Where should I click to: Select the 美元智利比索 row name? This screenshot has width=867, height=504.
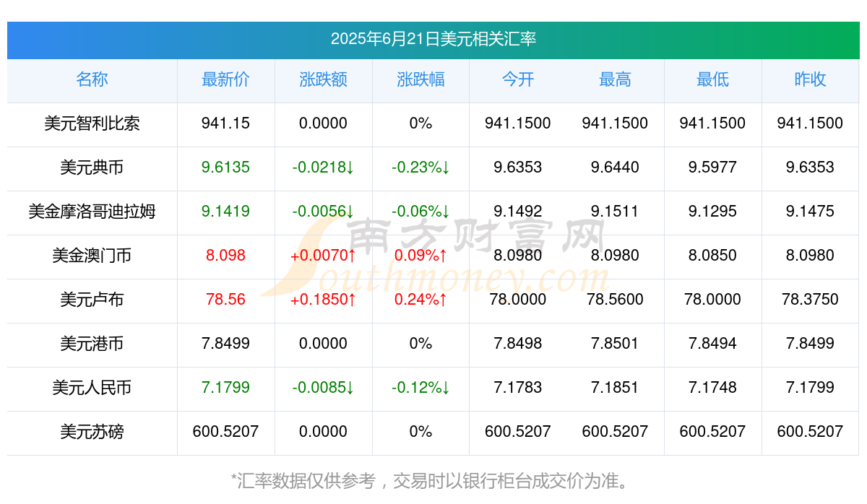(92, 123)
